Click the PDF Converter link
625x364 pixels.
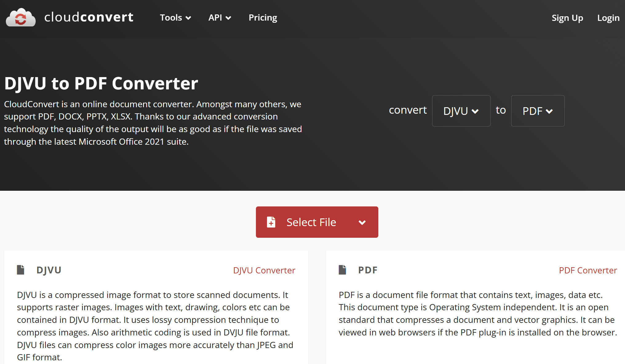(x=588, y=270)
